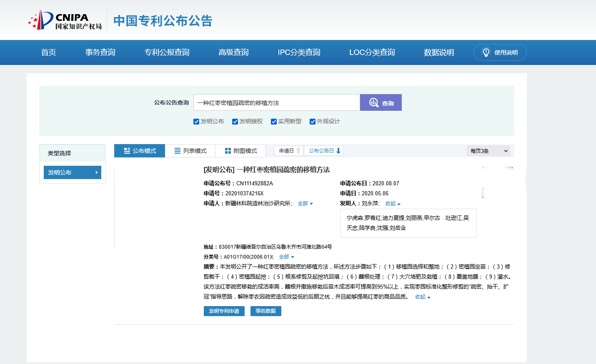Open 高级查询 menu item
The image size is (596, 364).
233,52
